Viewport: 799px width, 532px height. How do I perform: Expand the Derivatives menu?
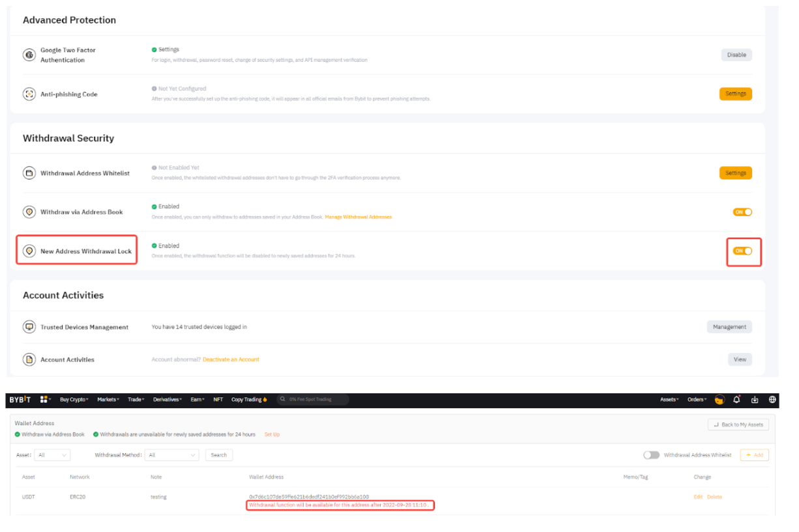click(x=168, y=400)
